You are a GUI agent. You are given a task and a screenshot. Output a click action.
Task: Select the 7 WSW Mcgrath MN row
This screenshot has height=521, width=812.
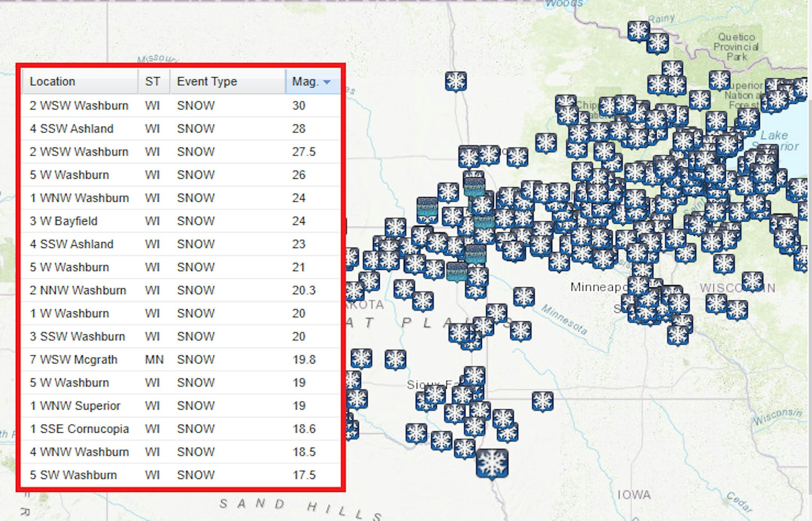(x=180, y=360)
